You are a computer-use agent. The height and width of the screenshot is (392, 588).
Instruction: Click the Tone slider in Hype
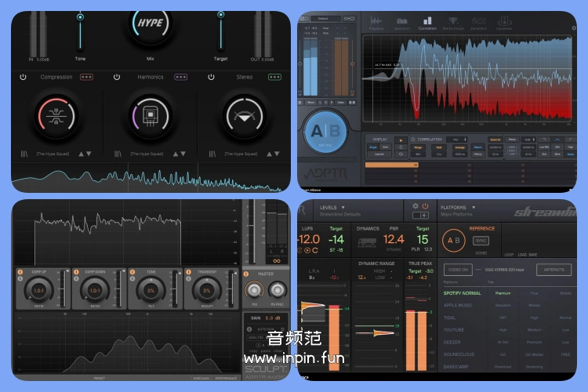(80, 32)
